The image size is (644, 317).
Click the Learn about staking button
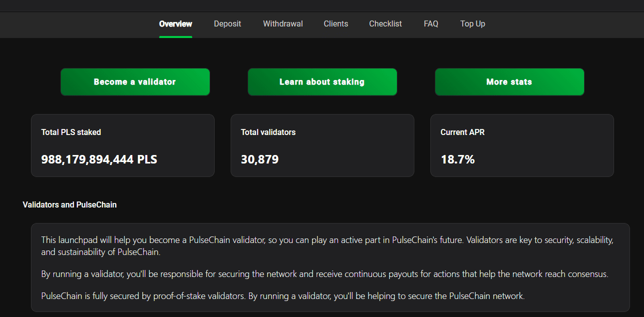coord(322,82)
